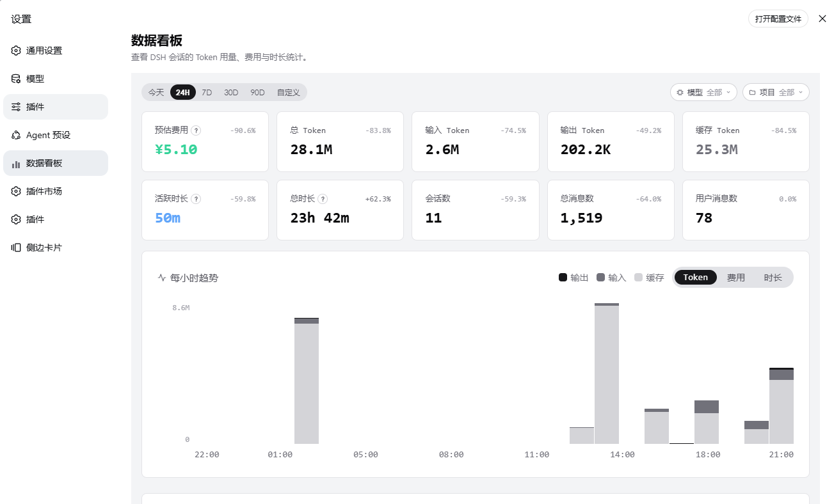Click the 插件市场 gear icon in sidebar

[16, 191]
